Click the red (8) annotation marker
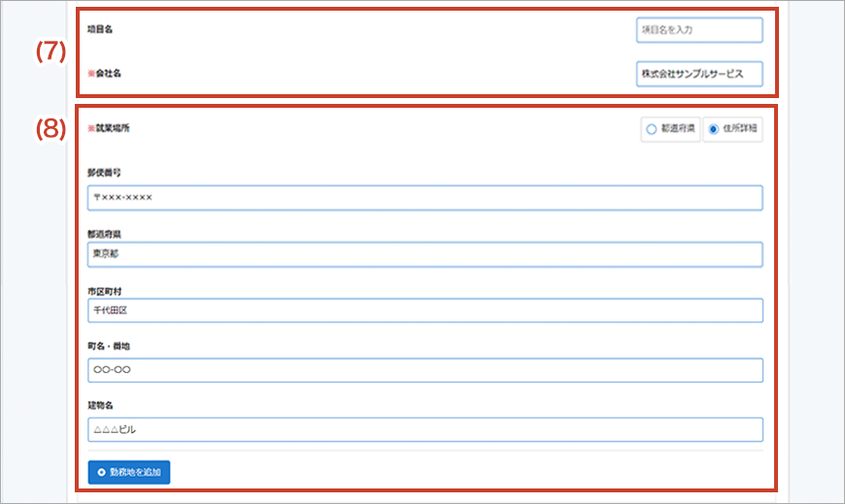The image size is (845, 504). click(x=50, y=131)
